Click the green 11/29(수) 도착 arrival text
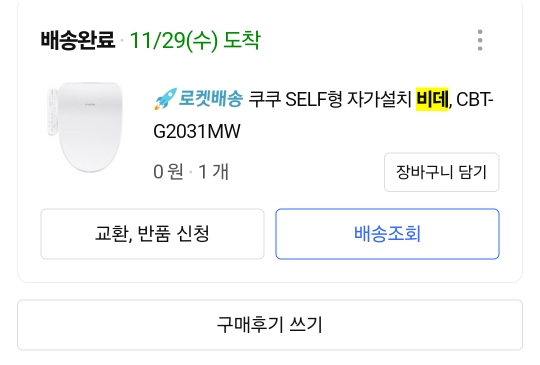Viewport: 540px width, 365px height. tap(195, 40)
